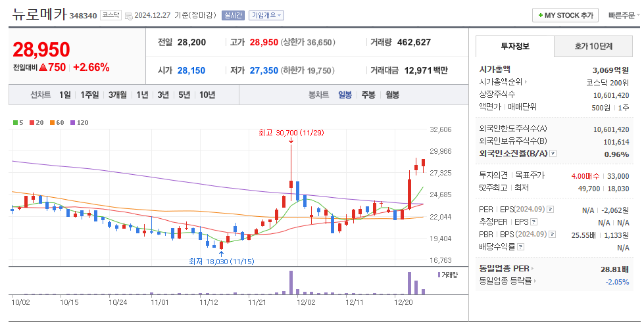Screen dimensions: 644x322
Task: Click the 12/20 date label on chart axis
Action: 403,302
